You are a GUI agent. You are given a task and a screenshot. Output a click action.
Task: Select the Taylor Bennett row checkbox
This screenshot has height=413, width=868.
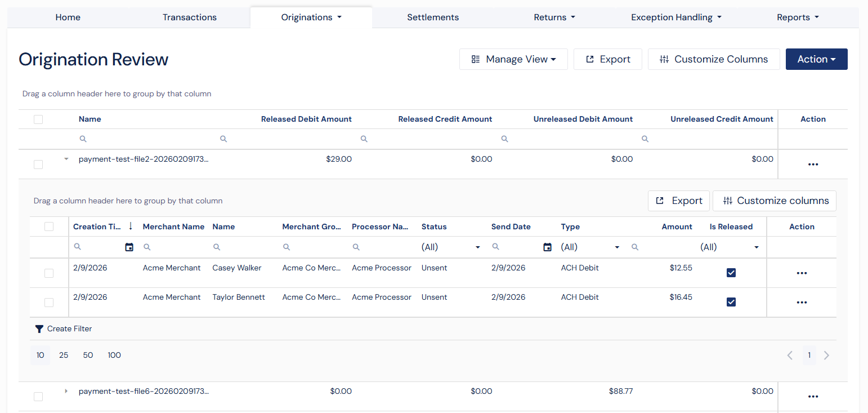pyautogui.click(x=49, y=303)
